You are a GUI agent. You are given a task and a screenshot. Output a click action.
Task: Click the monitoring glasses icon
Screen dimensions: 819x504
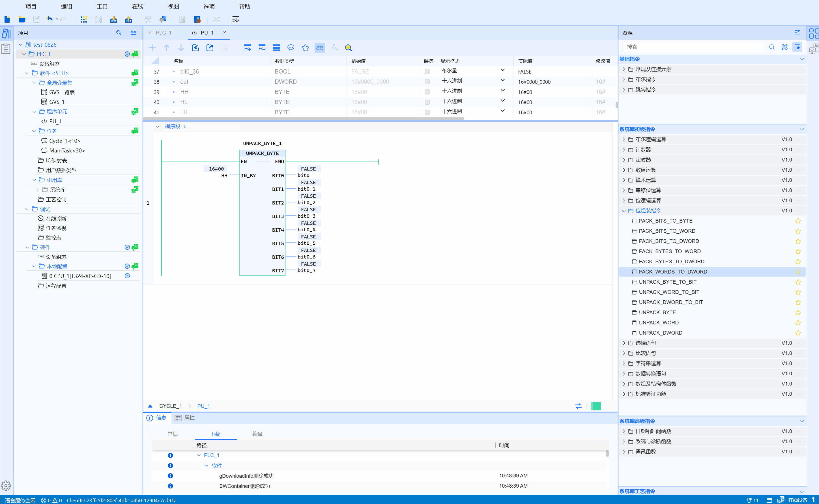pos(319,48)
